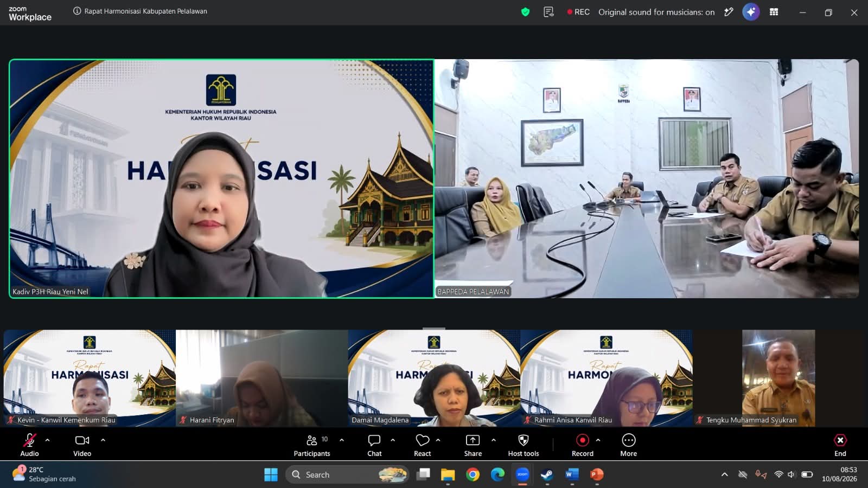Screen dimensions: 868x488
Task: Expand audio options caret
Action: click(48, 440)
